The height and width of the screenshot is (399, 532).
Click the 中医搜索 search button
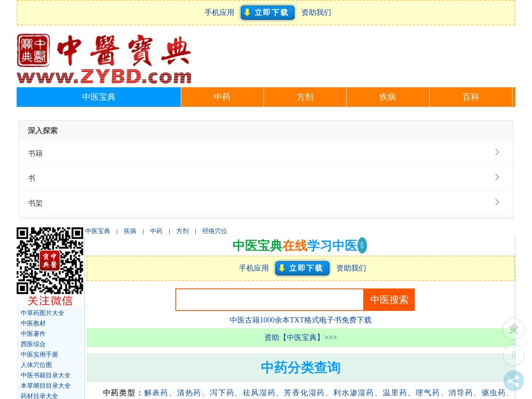pos(389,300)
